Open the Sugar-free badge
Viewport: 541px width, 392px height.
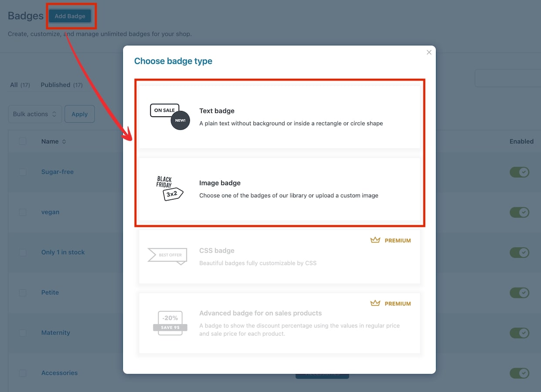pyautogui.click(x=57, y=172)
